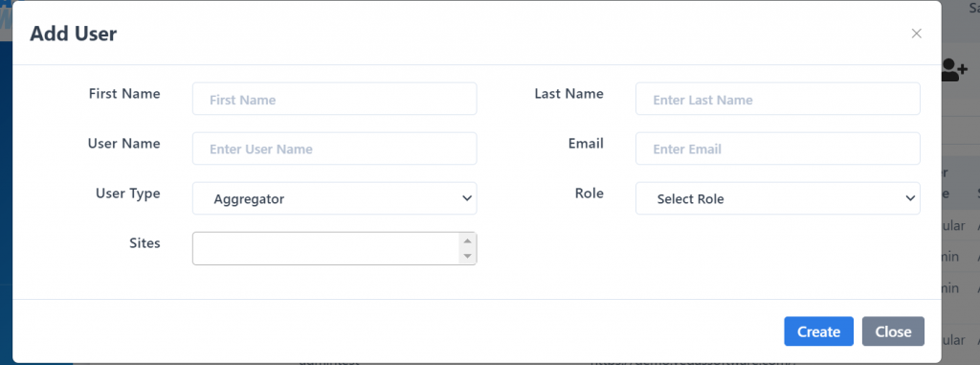Click the Last Name label
Screen dimensions: 980x365
click(x=568, y=94)
